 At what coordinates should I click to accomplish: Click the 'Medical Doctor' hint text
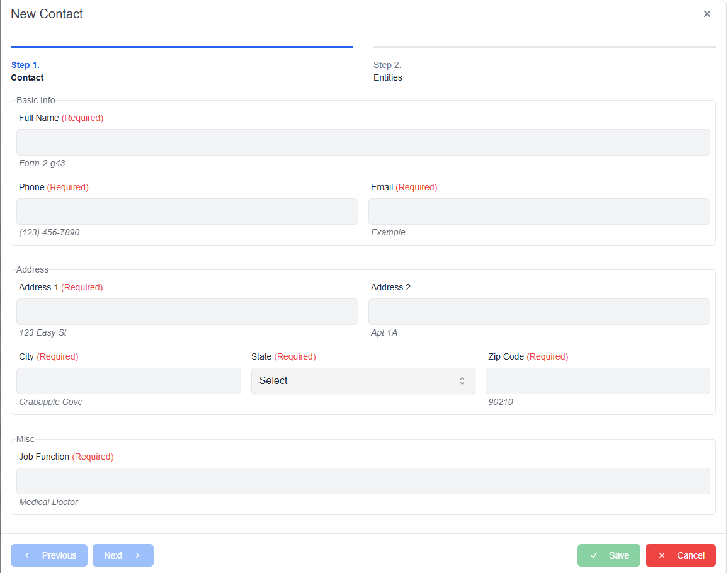(x=48, y=502)
